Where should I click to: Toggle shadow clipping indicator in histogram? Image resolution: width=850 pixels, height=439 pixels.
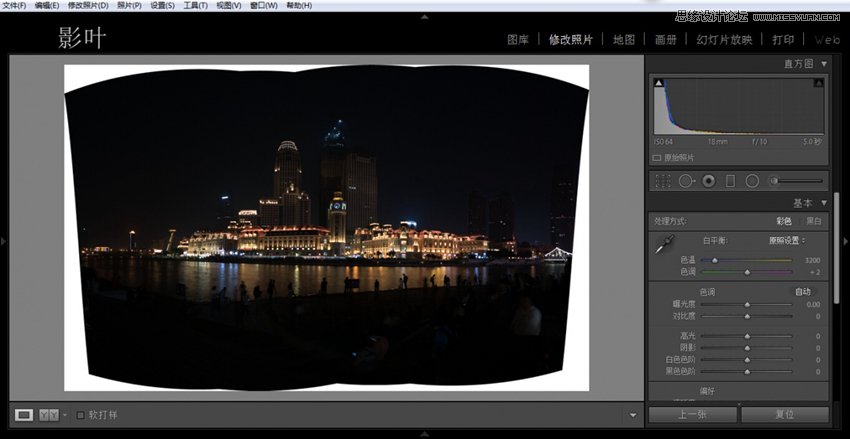coord(659,85)
